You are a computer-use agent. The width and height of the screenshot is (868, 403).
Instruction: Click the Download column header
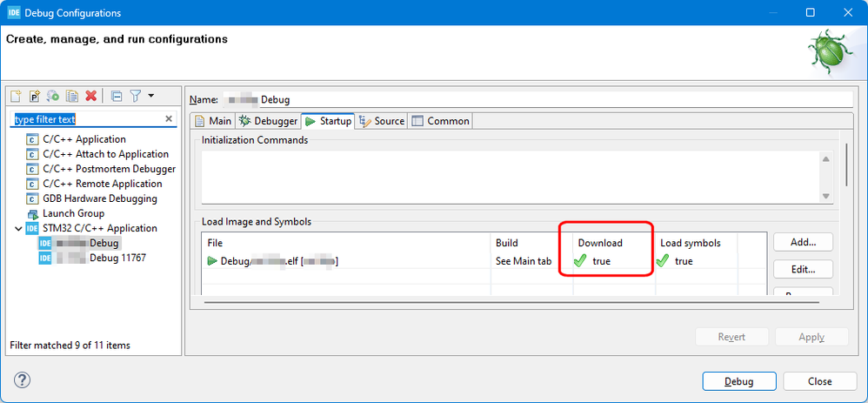614,243
